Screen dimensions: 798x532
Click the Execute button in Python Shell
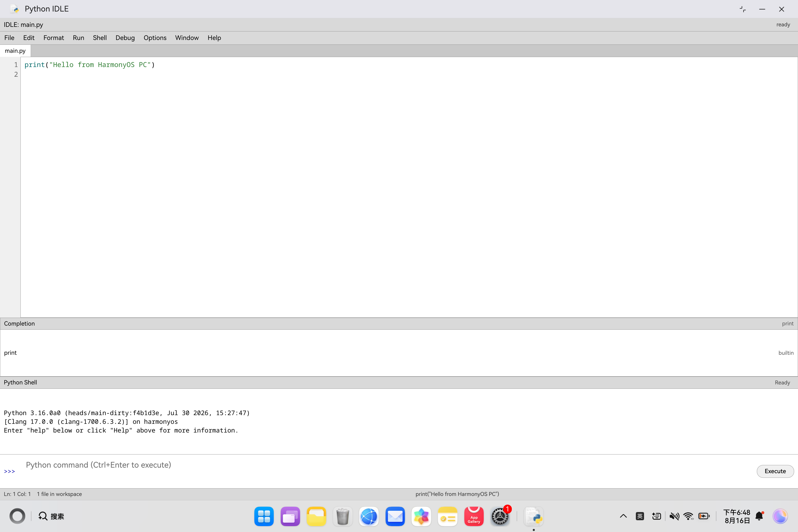pyautogui.click(x=775, y=471)
